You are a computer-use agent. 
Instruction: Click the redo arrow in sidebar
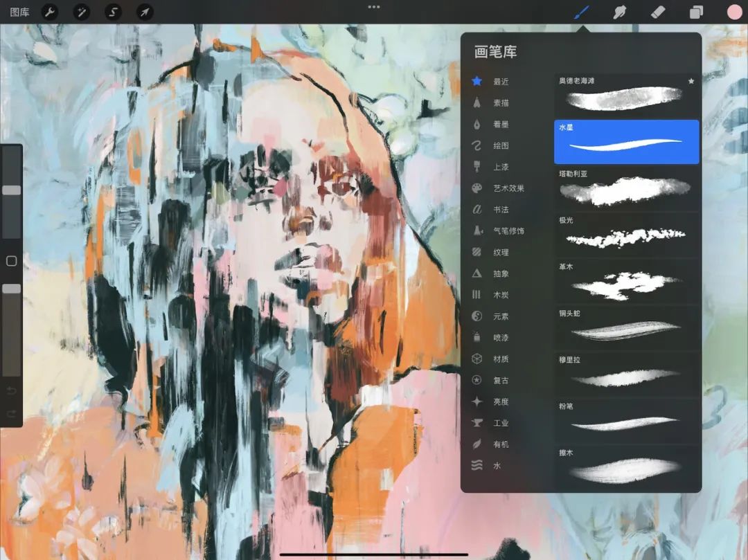12,413
